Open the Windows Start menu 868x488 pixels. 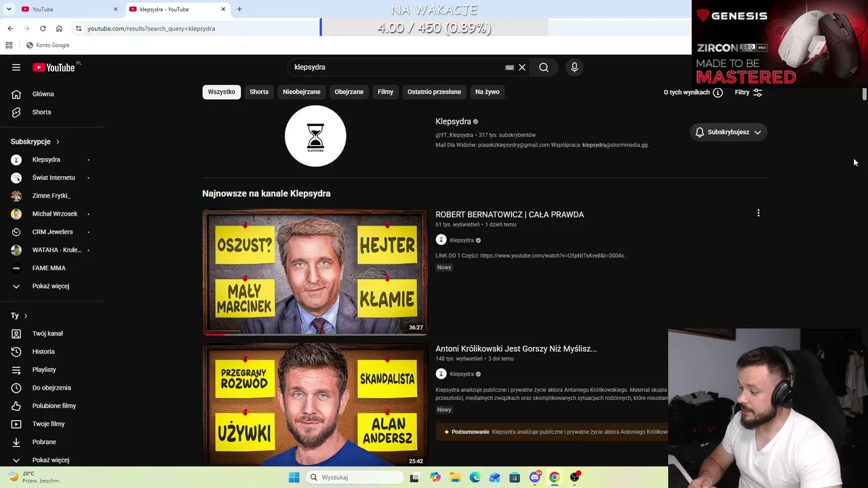click(x=294, y=477)
